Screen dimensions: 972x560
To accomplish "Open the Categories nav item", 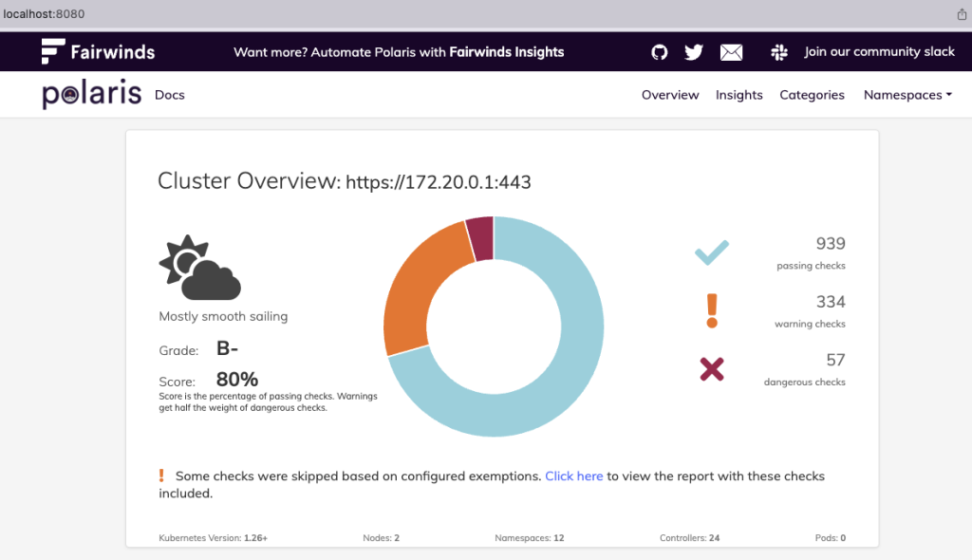I will click(812, 95).
